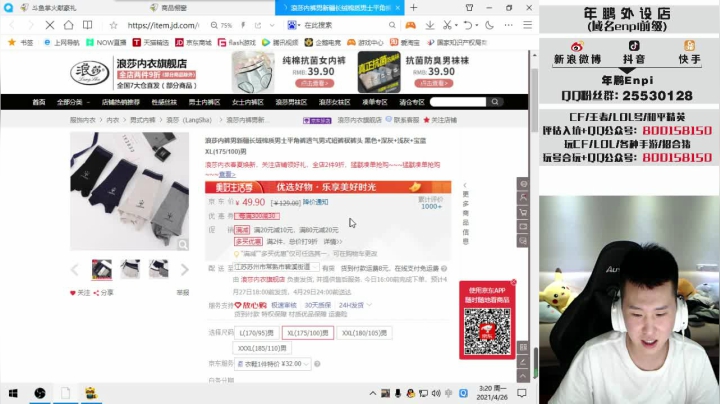The width and height of the screenshot is (720, 404).
Task: Click 关注店铺 follow-store star link
Action: point(440,120)
